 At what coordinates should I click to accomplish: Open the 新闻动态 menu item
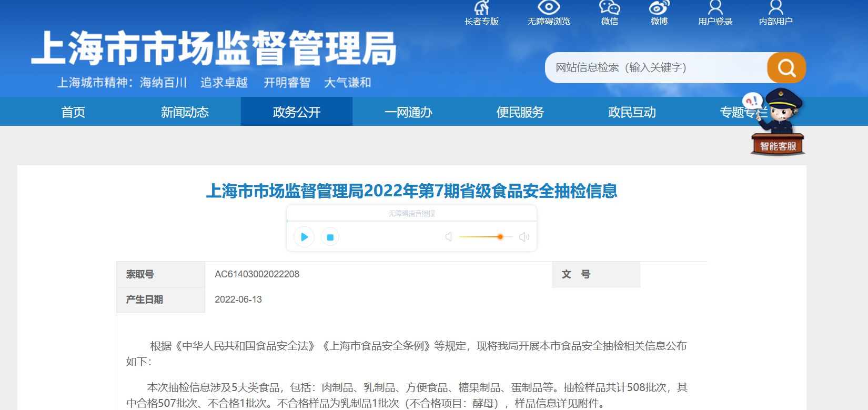click(185, 112)
